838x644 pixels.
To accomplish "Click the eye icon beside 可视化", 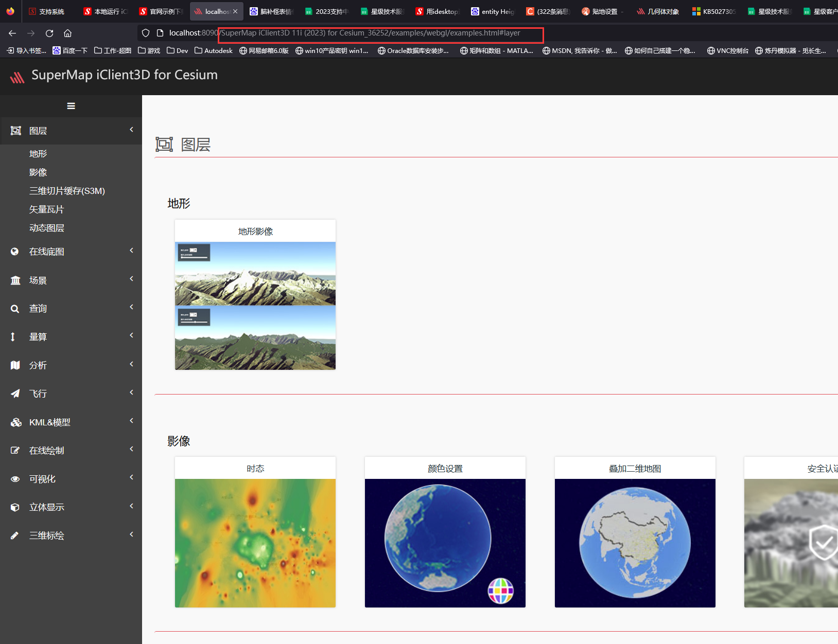I will click(x=15, y=479).
